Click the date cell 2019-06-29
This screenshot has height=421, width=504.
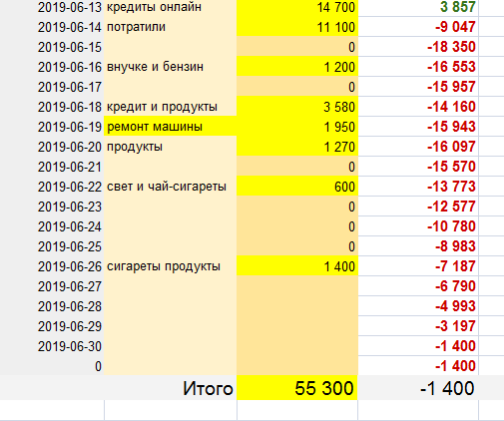[52, 326]
